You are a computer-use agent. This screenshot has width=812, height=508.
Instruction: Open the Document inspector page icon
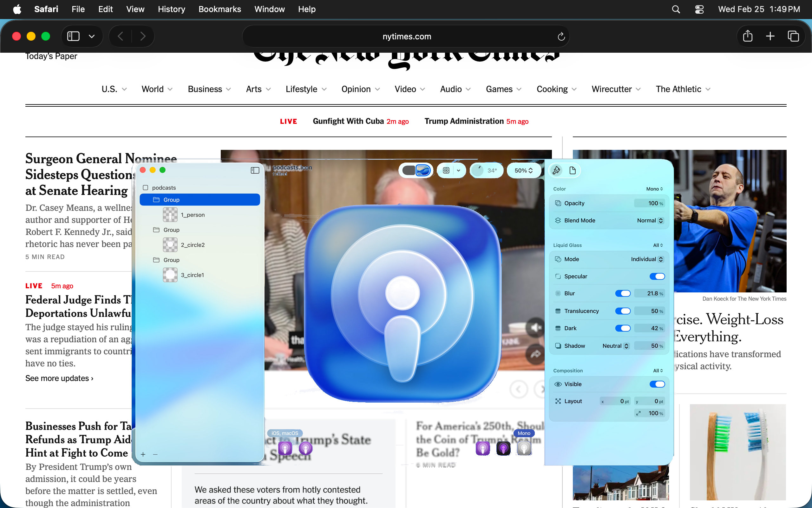pos(573,170)
